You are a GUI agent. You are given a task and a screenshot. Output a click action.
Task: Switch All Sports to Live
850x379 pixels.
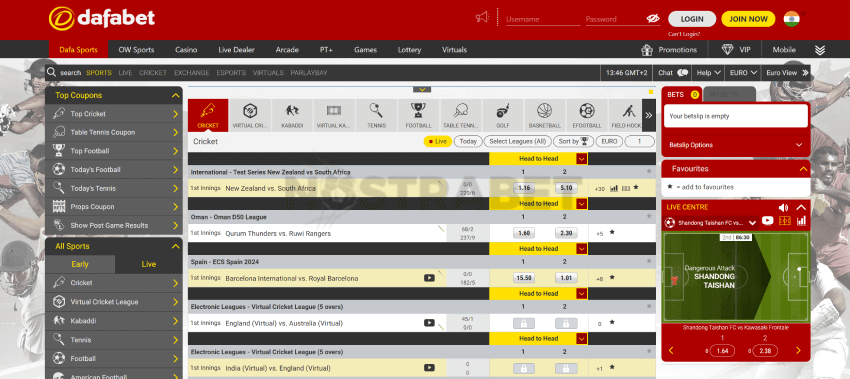point(149,264)
